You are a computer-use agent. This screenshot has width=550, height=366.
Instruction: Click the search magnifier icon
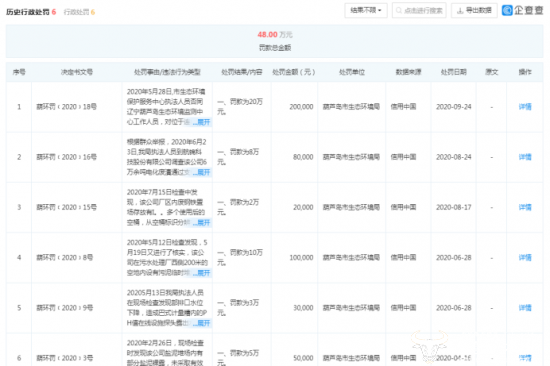pyautogui.click(x=399, y=11)
